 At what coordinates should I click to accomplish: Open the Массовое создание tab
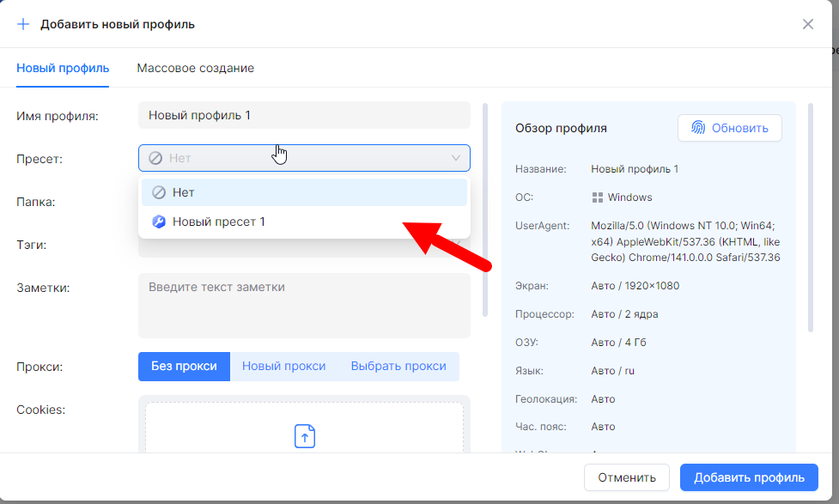[195, 68]
